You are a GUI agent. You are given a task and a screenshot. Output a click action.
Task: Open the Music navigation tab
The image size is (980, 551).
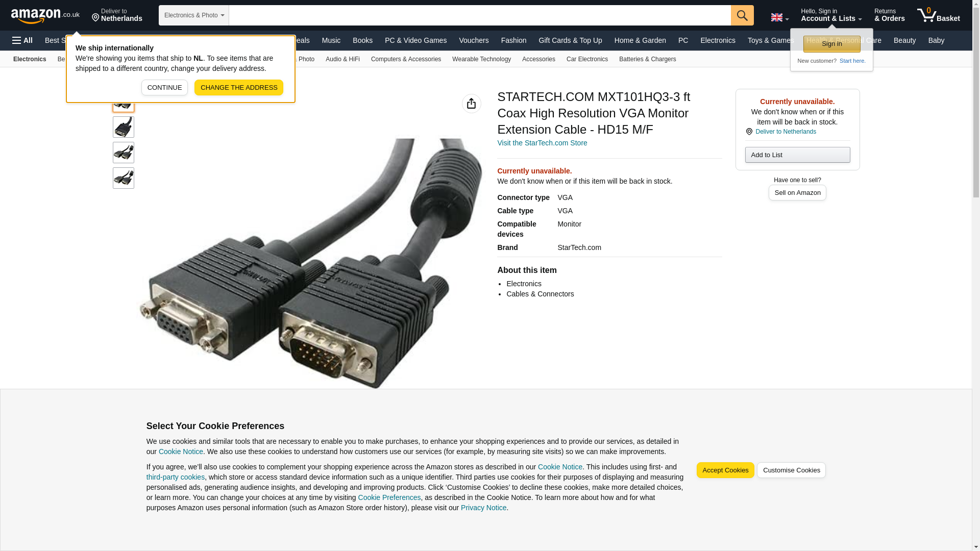[331, 40]
